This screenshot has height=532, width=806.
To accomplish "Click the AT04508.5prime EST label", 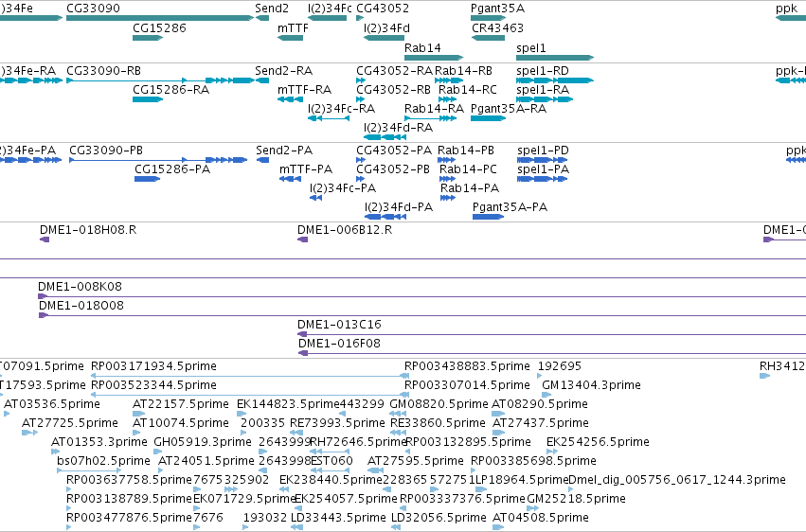I will pyautogui.click(x=540, y=518).
